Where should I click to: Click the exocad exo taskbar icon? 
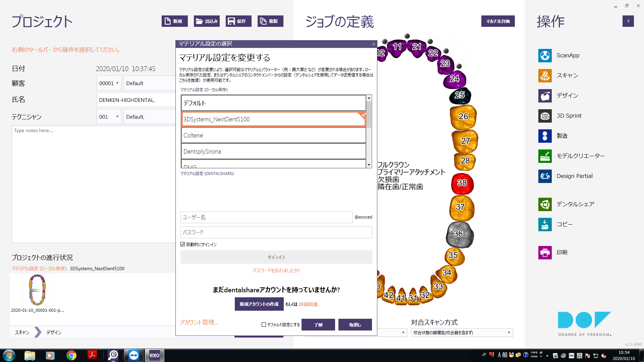pos(154,355)
